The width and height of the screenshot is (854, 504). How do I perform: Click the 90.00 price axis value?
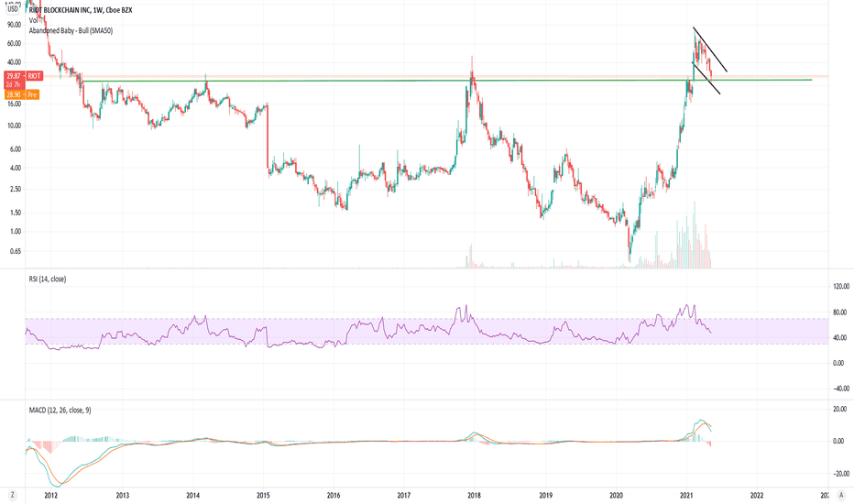tap(14, 25)
